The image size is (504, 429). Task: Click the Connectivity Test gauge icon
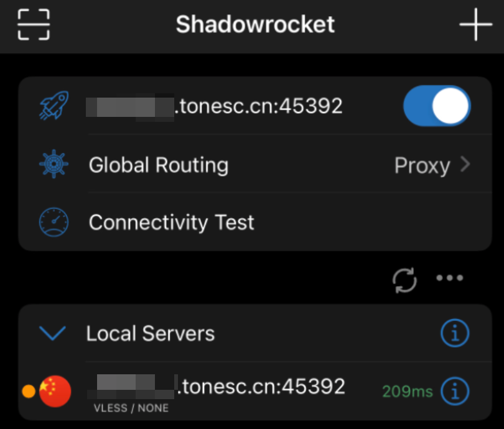click(x=55, y=223)
